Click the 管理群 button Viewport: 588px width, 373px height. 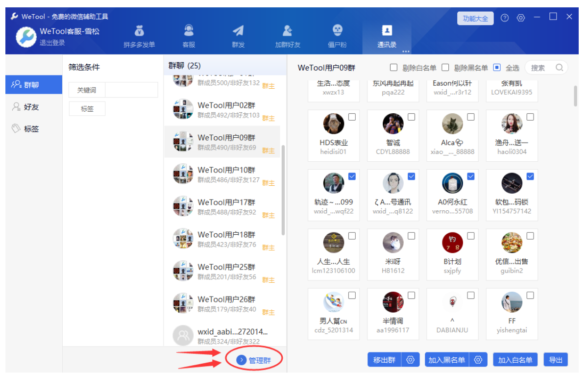[253, 360]
